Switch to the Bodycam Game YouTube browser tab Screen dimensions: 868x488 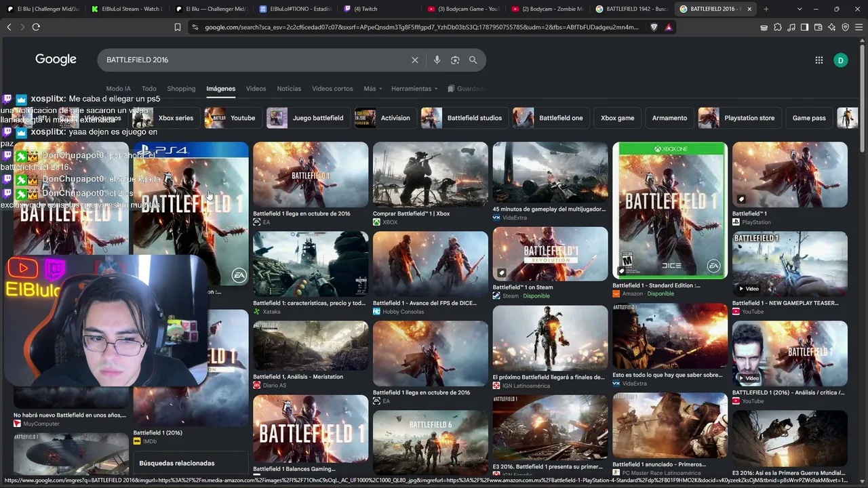pyautogui.click(x=463, y=9)
